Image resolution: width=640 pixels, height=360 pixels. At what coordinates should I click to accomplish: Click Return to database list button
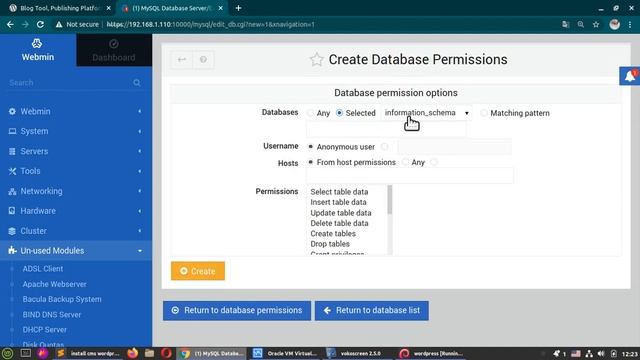(x=372, y=311)
